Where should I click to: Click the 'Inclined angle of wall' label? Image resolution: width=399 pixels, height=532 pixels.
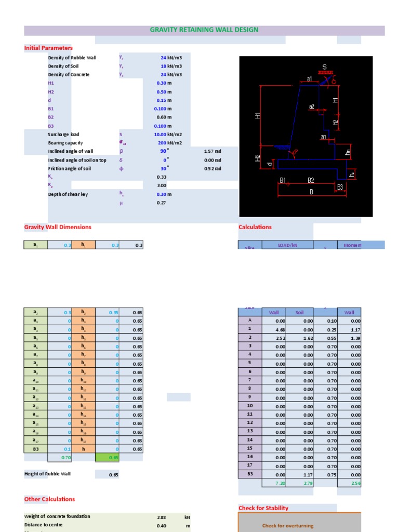[70, 151]
